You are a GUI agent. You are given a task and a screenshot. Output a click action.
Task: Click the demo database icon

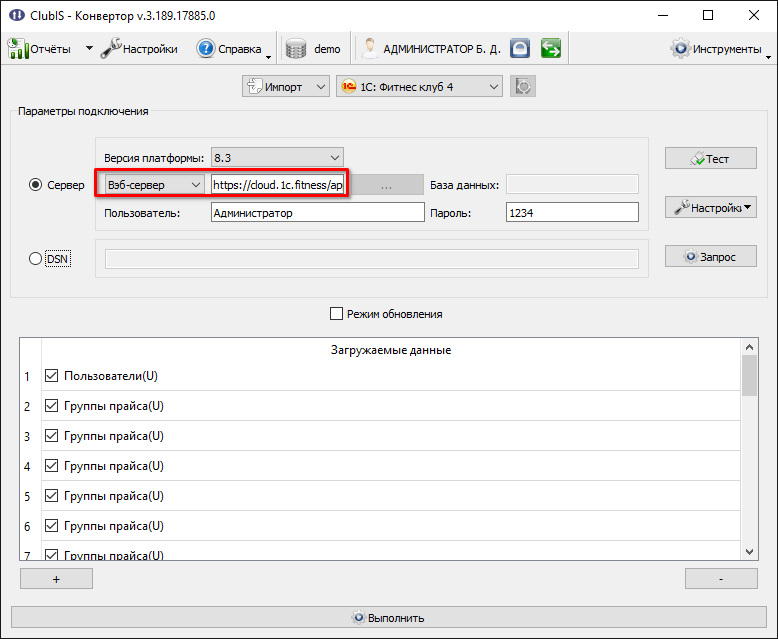(296, 49)
